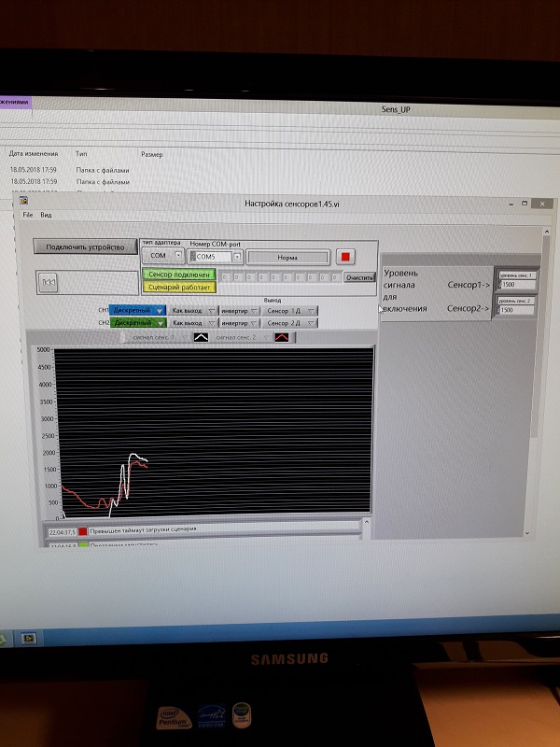Click the Сенсор1-> label
This screenshot has width=560, height=747.
pyautogui.click(x=469, y=285)
